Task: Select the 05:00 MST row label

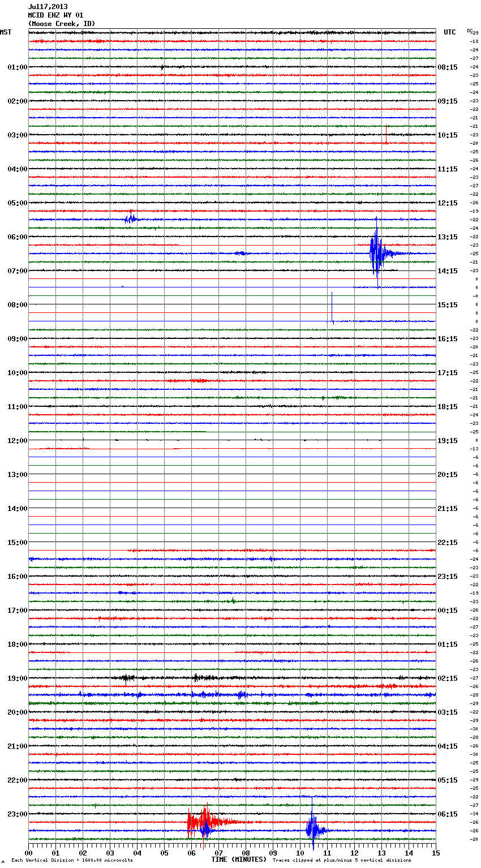Action: 18,203
